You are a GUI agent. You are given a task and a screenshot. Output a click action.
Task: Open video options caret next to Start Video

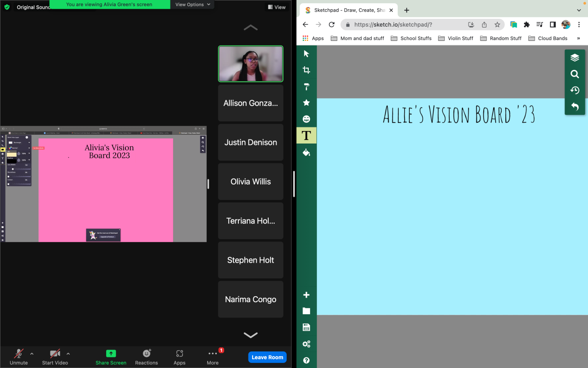pos(68,354)
